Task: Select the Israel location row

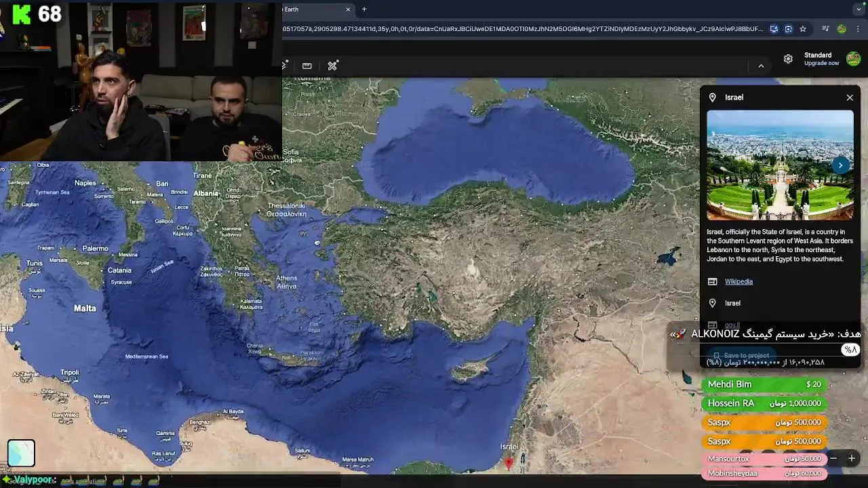Action: 780,303
